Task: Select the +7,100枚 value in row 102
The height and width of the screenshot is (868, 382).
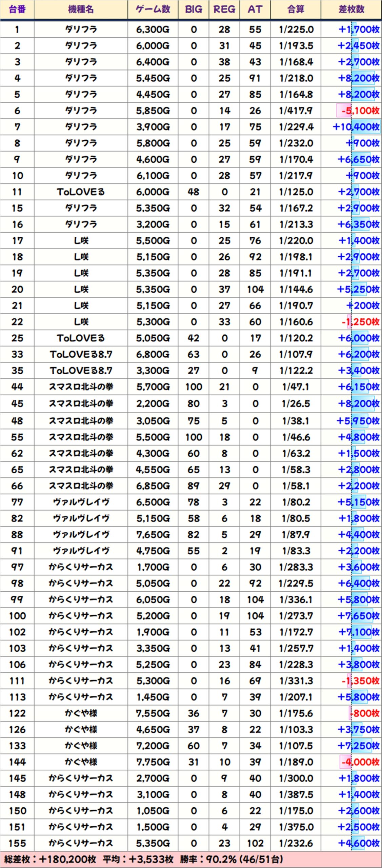Action: tap(359, 632)
